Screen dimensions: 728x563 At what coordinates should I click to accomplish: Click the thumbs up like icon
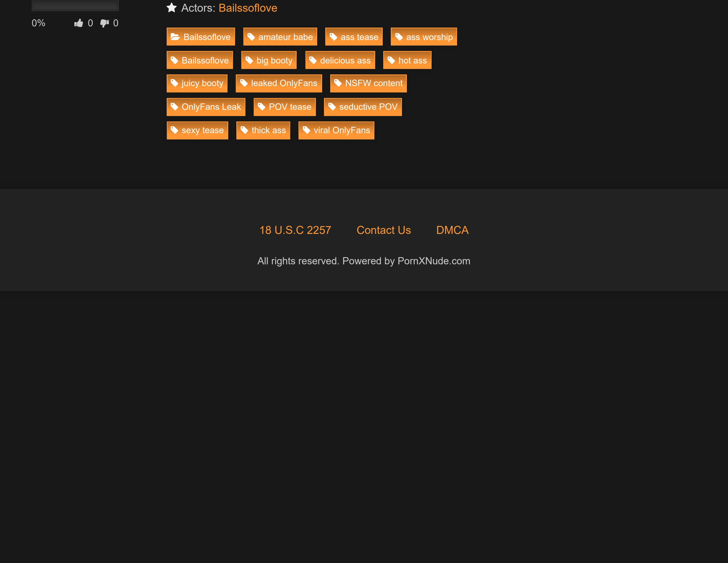tap(78, 23)
